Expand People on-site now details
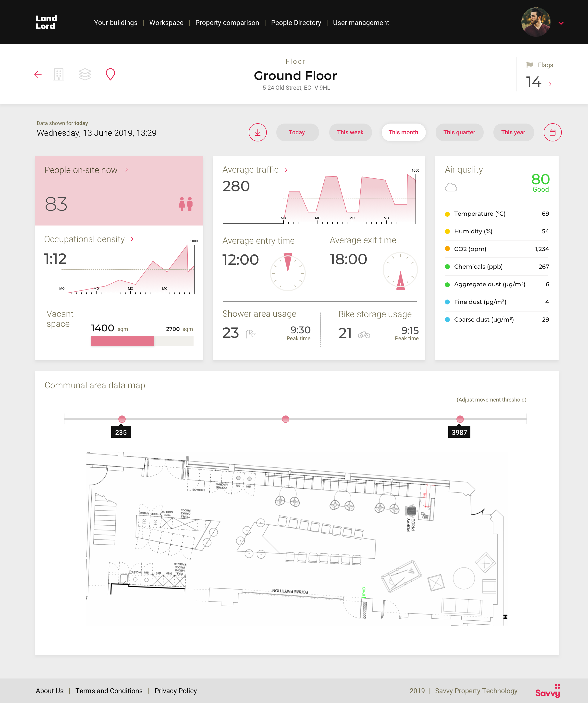Image resolution: width=588 pixels, height=703 pixels. tap(127, 170)
